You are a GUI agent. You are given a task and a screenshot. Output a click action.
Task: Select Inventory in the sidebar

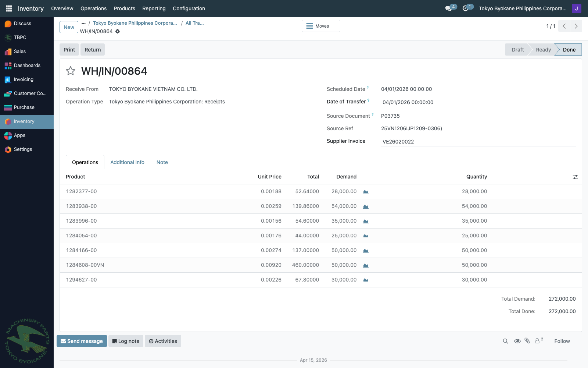(x=27, y=121)
